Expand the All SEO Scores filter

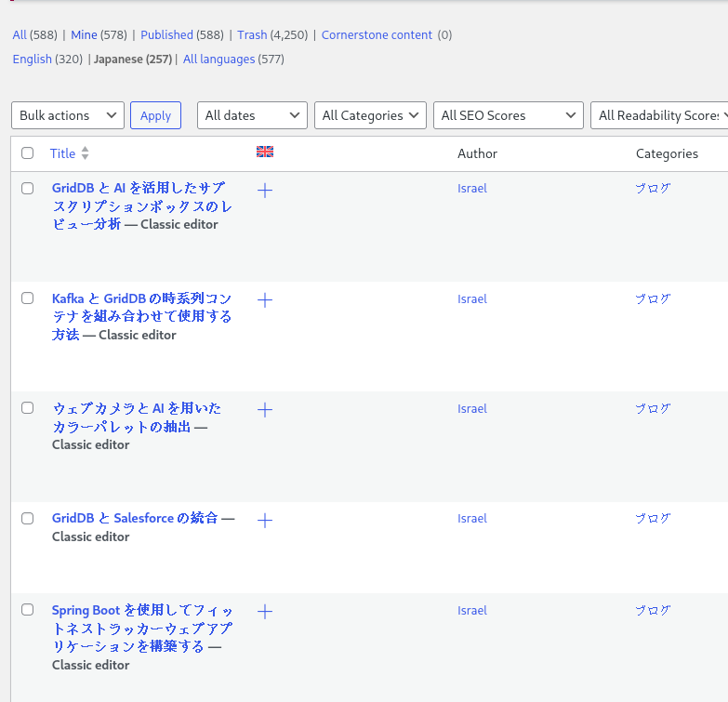[x=508, y=115]
